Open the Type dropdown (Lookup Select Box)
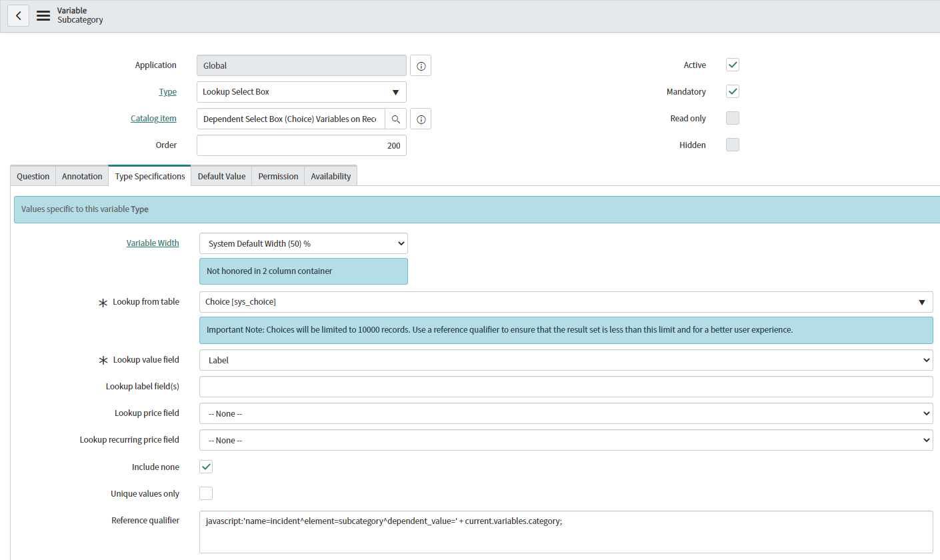The image size is (940, 560). (x=301, y=92)
